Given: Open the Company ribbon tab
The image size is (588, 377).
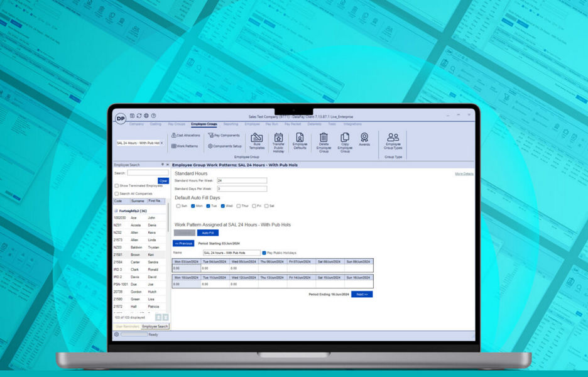Looking at the screenshot, I should pos(136,124).
